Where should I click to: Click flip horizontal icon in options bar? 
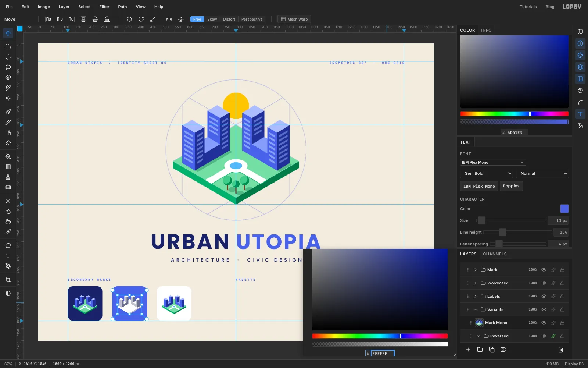[169, 19]
